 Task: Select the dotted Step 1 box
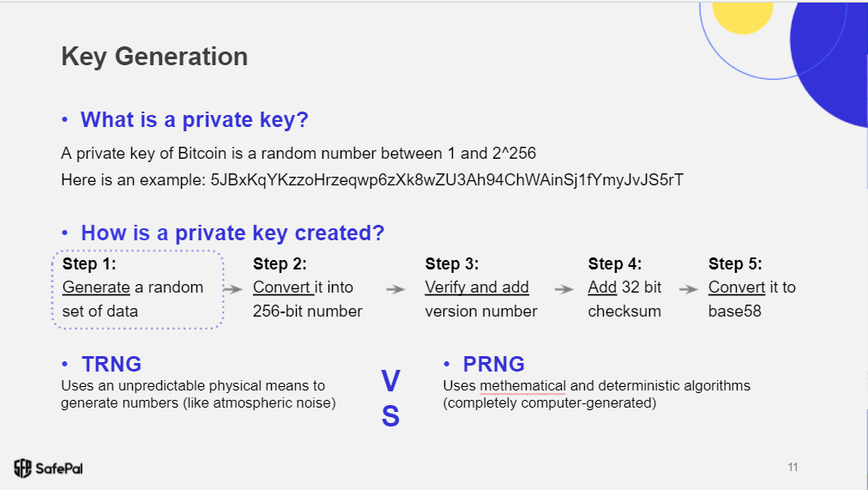point(138,289)
